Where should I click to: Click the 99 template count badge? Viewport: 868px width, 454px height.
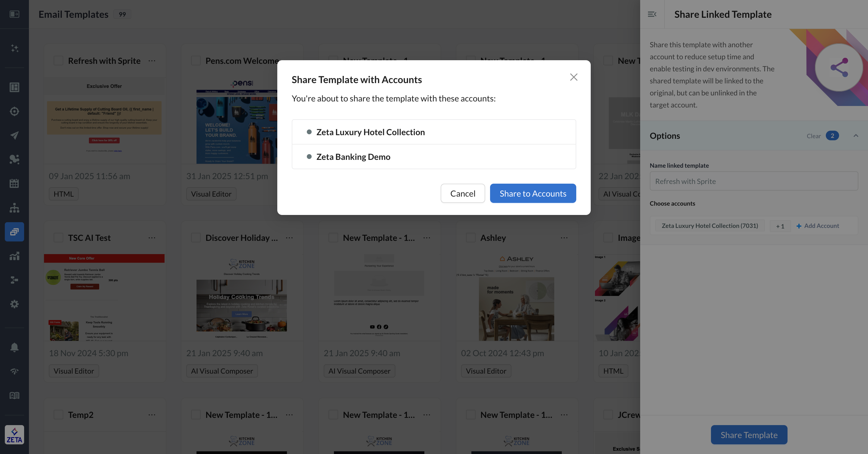(x=122, y=14)
